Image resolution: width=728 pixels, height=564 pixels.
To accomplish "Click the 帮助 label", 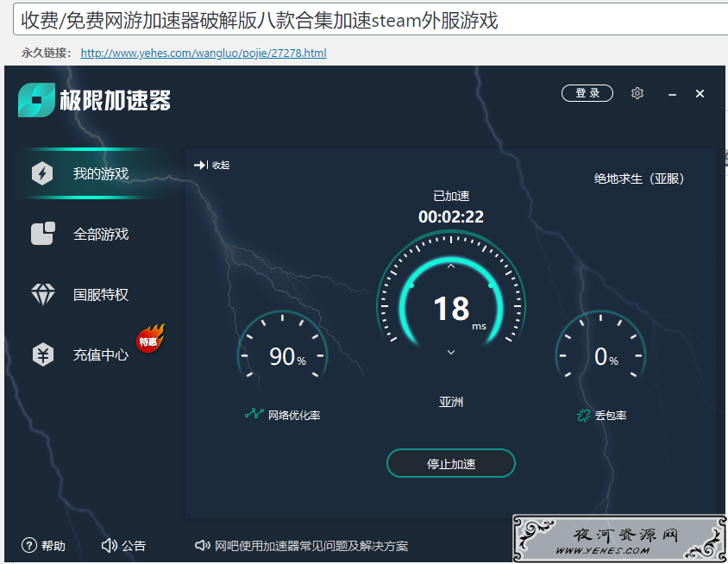I will click(x=53, y=545).
